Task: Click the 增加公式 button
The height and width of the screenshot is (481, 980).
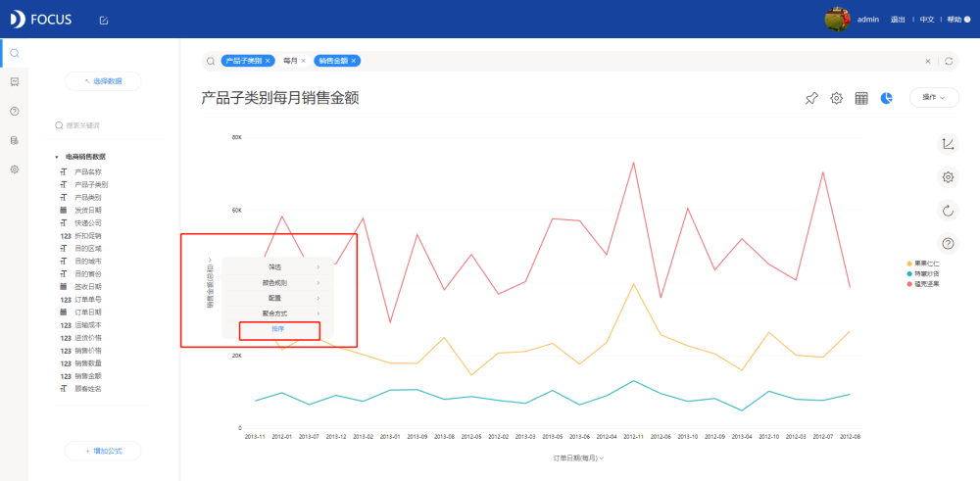Action: point(103,451)
